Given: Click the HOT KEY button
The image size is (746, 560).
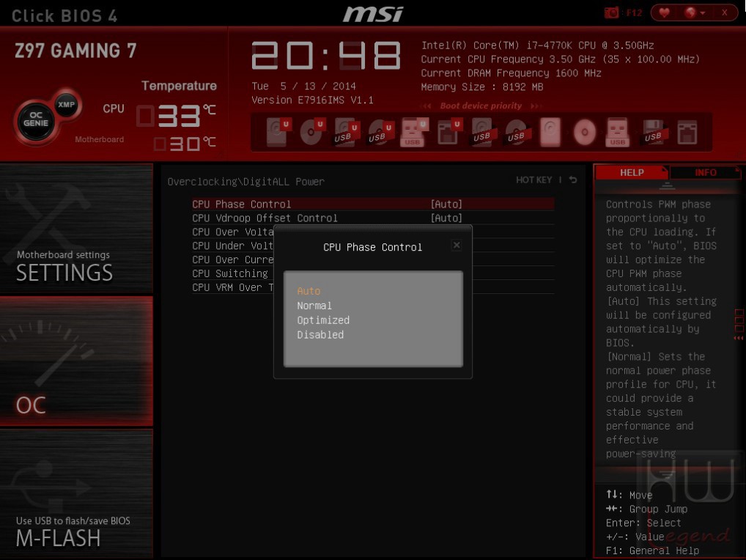Looking at the screenshot, I should [x=533, y=180].
